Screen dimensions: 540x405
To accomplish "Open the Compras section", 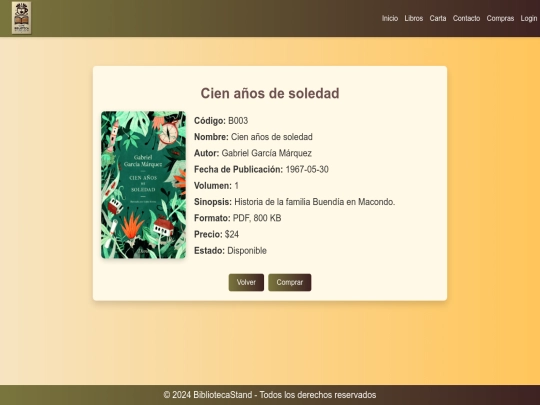I will [500, 18].
